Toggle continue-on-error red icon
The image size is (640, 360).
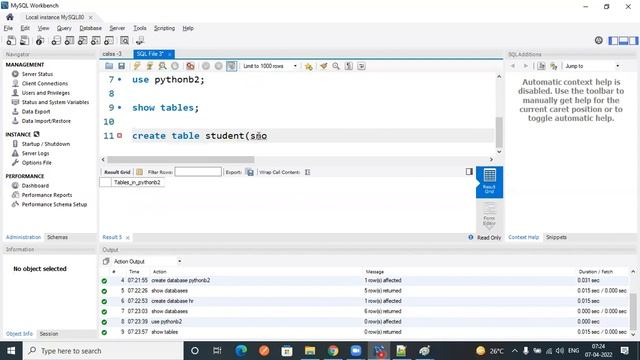pyautogui.click(x=190, y=66)
